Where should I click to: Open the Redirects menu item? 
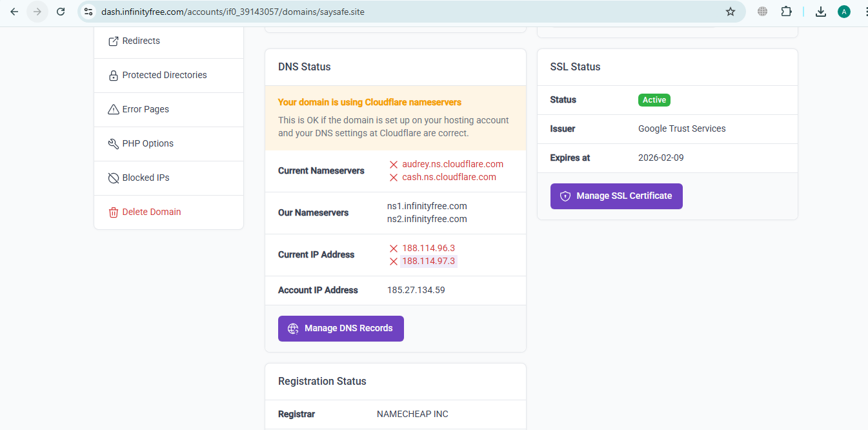coord(141,41)
